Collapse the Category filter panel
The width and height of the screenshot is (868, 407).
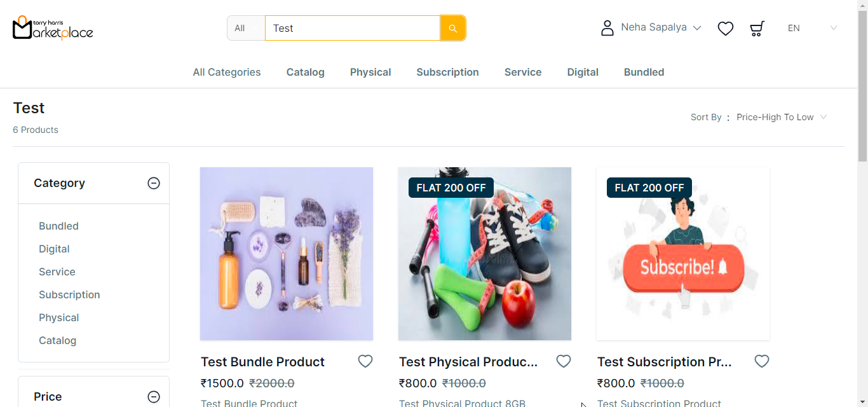point(154,183)
